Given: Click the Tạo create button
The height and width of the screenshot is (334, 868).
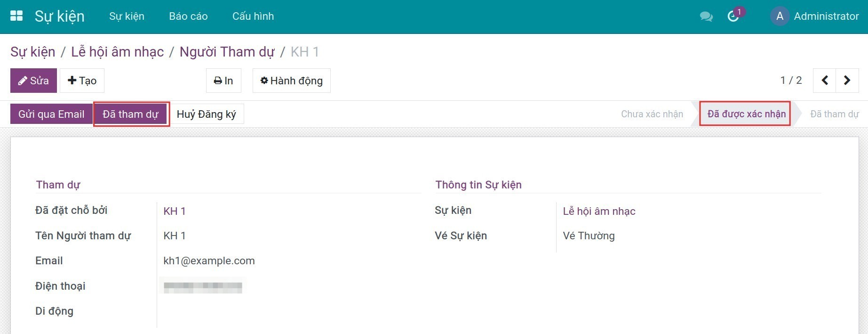Looking at the screenshot, I should tap(82, 81).
